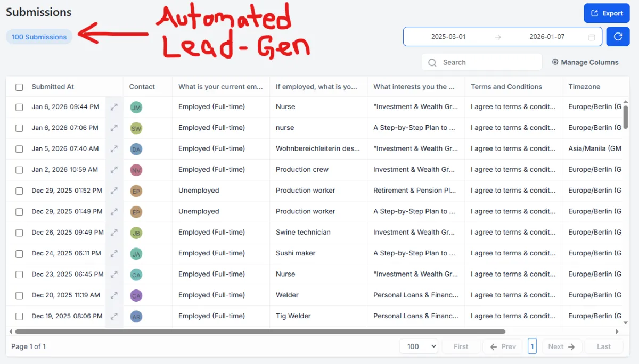Click the Manage Columns gear icon

555,62
